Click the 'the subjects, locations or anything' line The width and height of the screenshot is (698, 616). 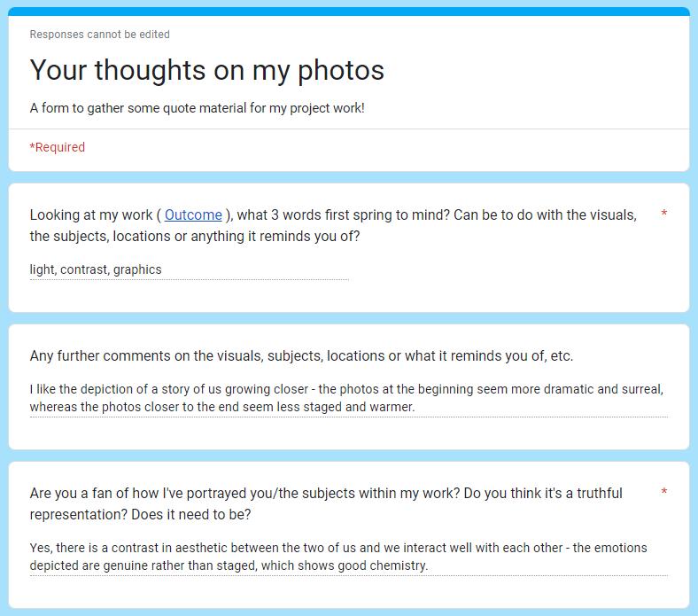(x=195, y=236)
